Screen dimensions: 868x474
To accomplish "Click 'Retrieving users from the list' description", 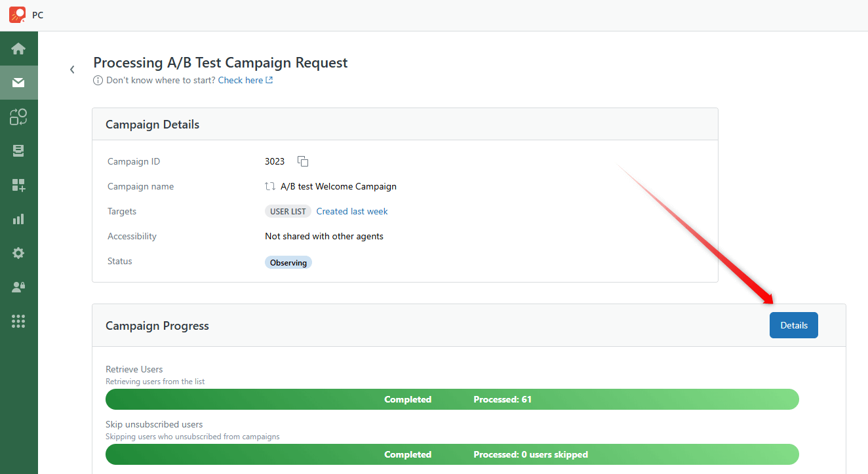I will click(155, 381).
